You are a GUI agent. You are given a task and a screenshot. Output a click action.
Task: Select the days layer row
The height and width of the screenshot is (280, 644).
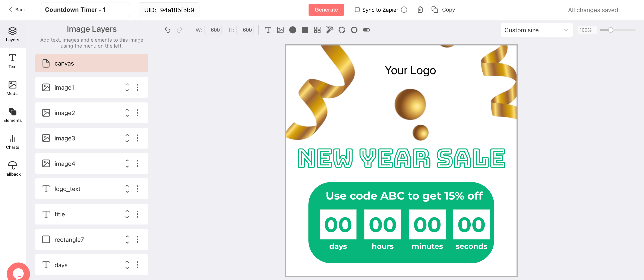point(92,265)
